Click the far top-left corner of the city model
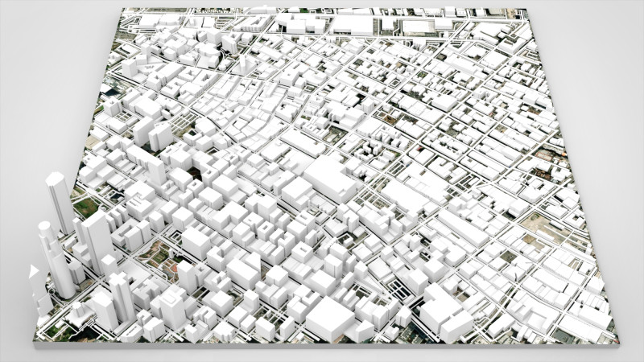 [122, 10]
